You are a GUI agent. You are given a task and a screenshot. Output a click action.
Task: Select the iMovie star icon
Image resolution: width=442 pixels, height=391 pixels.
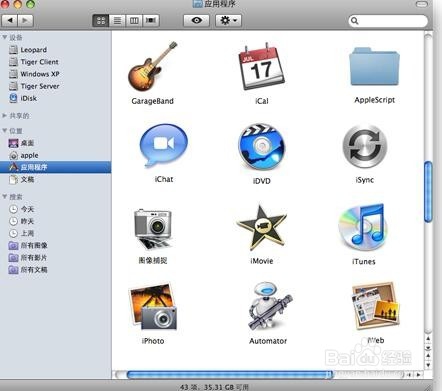coord(262,228)
